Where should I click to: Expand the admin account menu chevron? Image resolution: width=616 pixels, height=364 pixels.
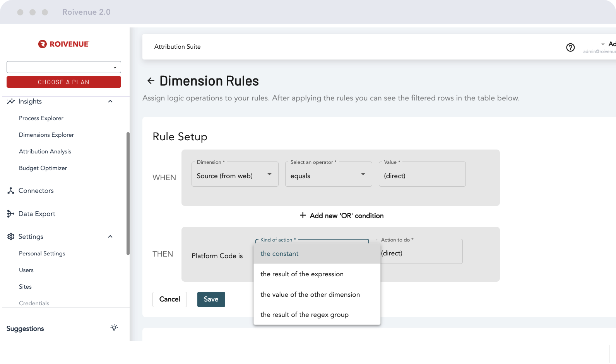pos(603,44)
